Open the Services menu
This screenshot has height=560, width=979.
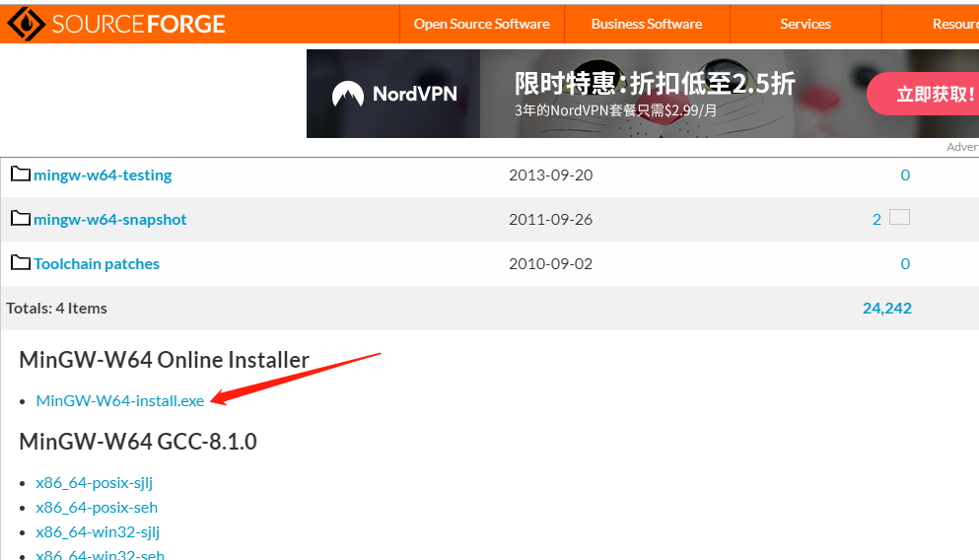coord(805,24)
